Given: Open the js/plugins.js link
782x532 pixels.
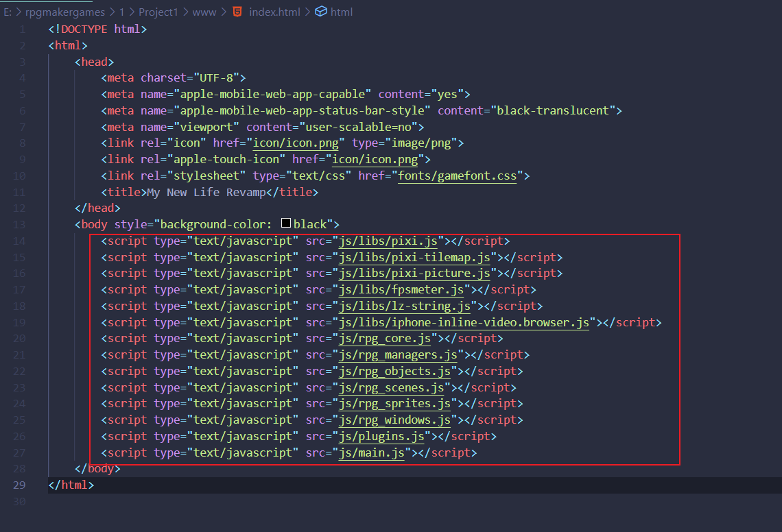Looking at the screenshot, I should point(379,436).
